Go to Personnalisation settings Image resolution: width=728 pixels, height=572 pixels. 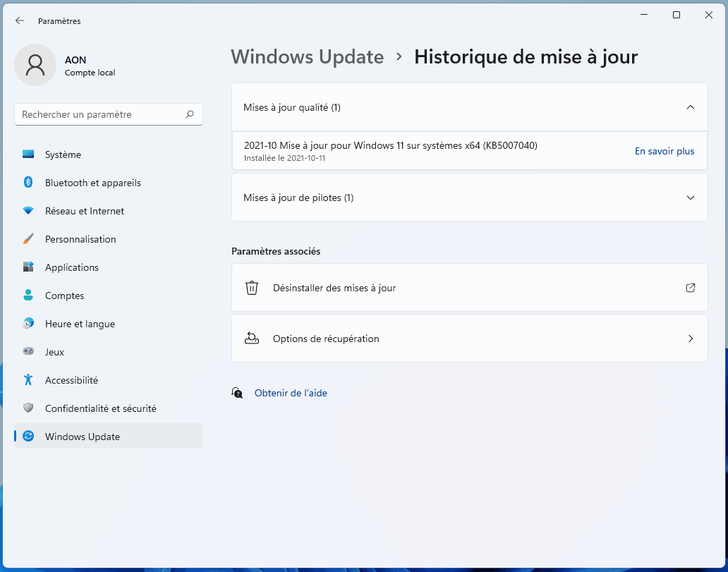(x=109, y=239)
